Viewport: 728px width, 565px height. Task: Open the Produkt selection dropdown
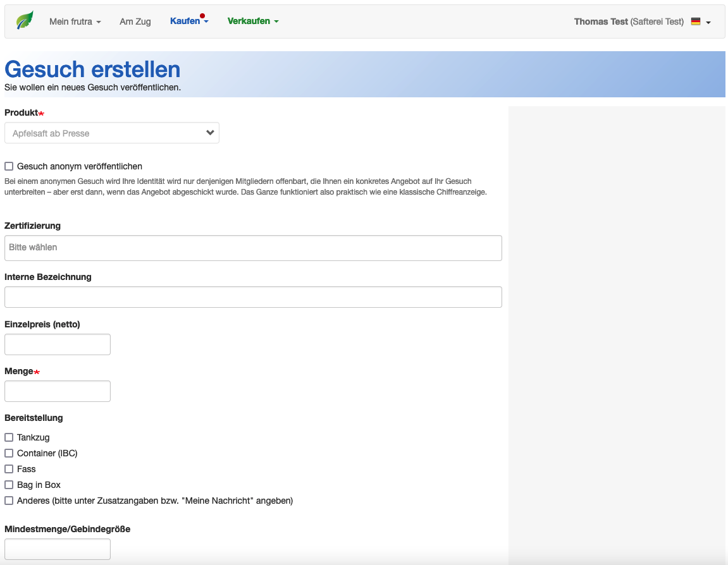112,133
